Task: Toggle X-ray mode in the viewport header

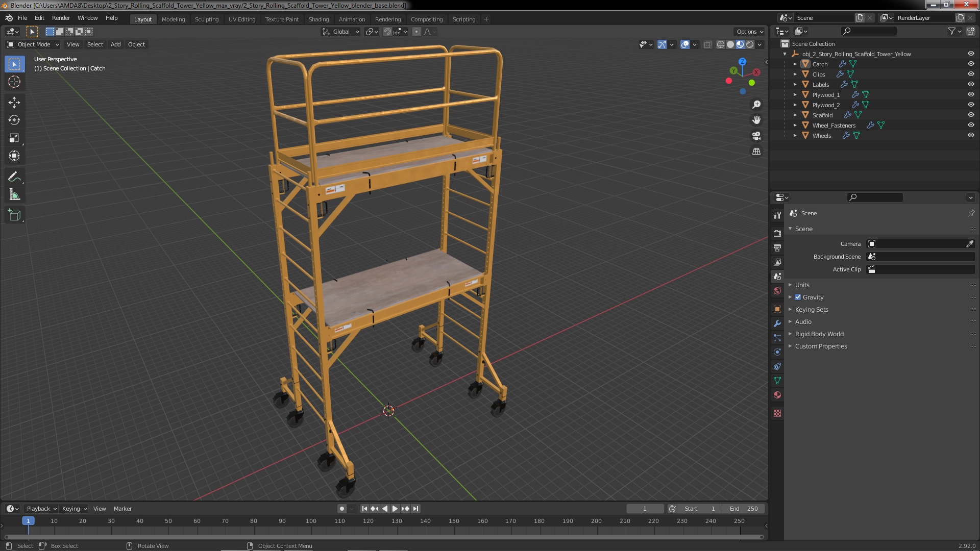Action: (x=707, y=44)
